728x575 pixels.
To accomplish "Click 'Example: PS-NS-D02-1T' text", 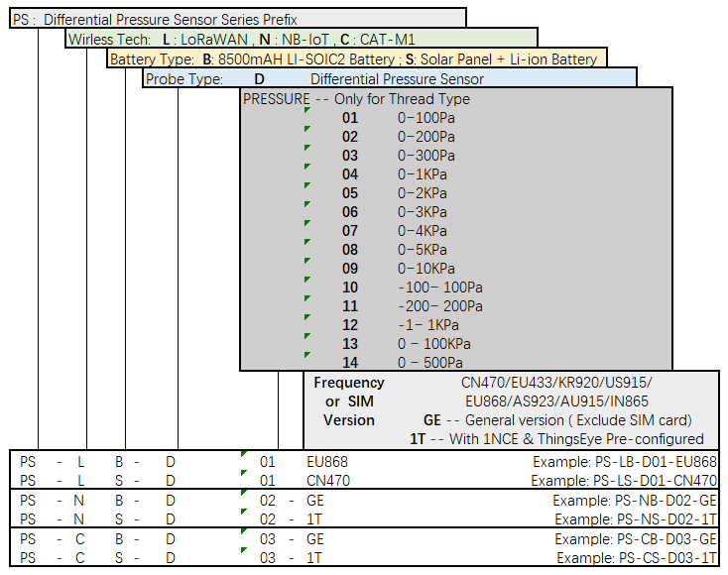I will tap(636, 519).
